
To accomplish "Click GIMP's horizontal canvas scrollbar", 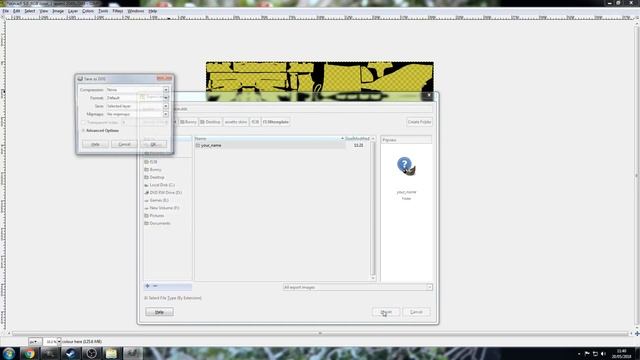I will coord(320,333).
